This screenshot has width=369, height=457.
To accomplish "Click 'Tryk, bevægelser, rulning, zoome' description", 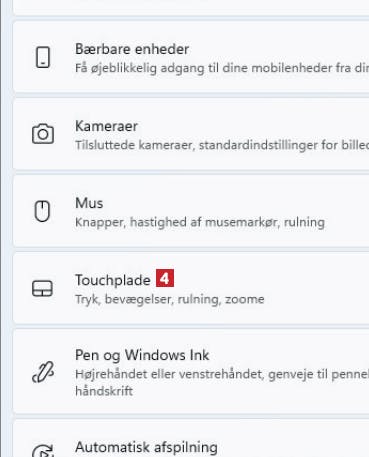I will [x=170, y=299].
